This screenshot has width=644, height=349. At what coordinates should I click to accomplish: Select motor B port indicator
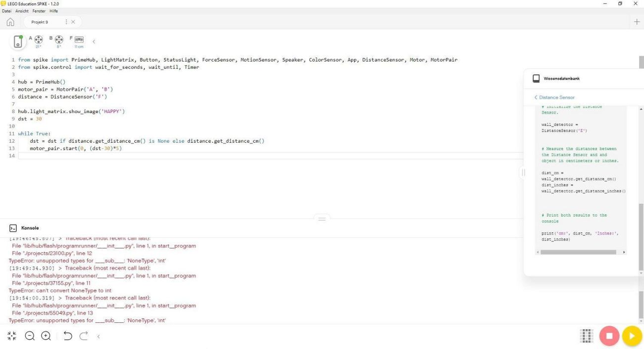[58, 40]
